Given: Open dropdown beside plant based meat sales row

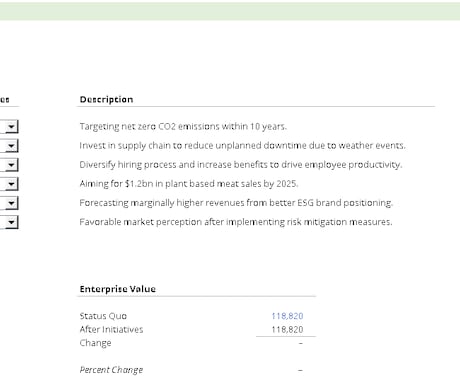Looking at the screenshot, I should [x=11, y=184].
